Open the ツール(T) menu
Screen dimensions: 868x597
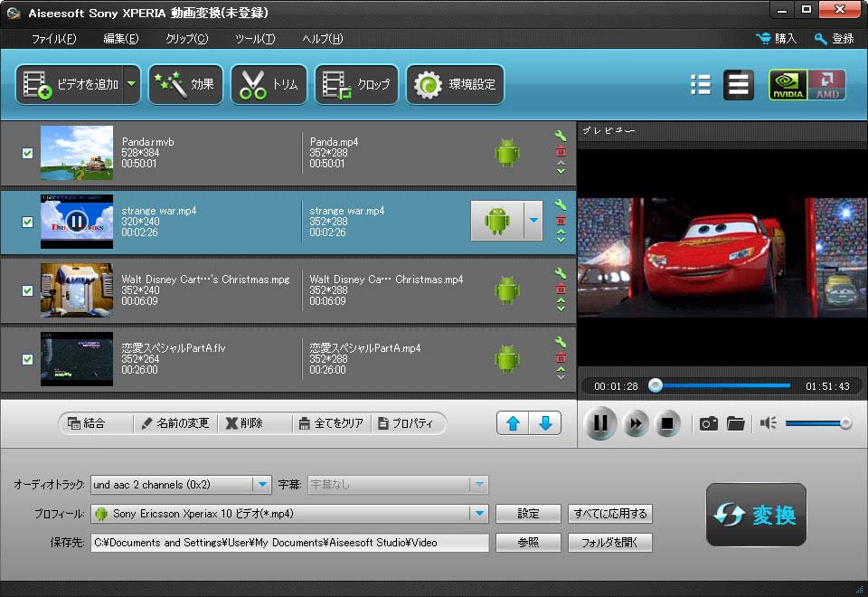[x=255, y=39]
